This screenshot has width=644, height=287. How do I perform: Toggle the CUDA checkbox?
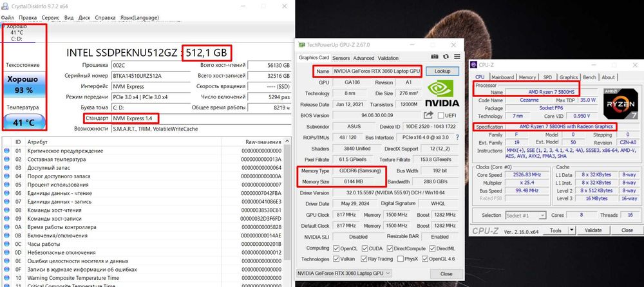pyautogui.click(x=365, y=248)
